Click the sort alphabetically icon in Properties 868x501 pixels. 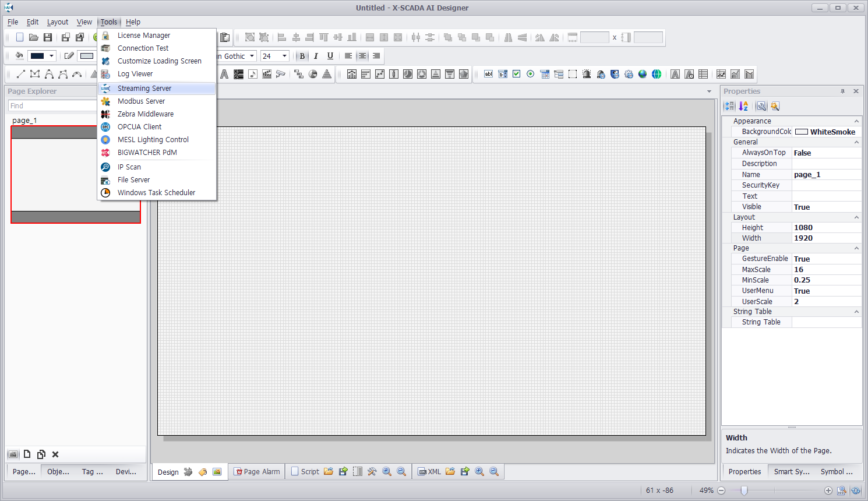743,106
